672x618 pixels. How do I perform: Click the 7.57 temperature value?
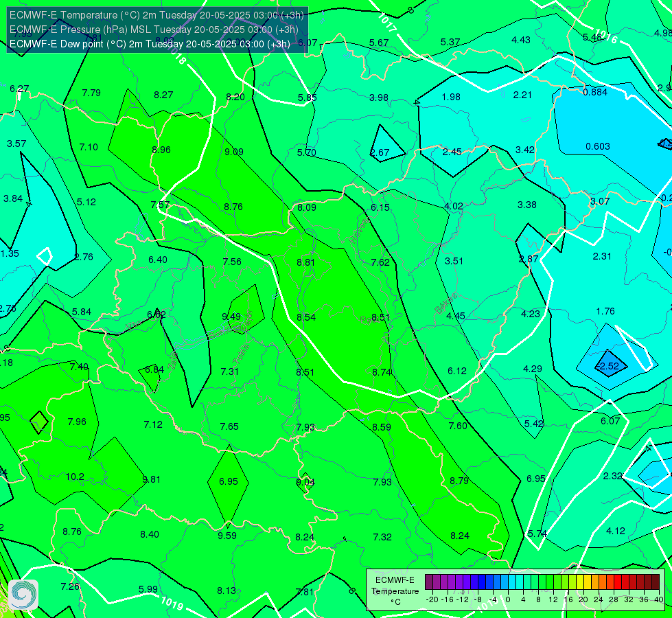(x=161, y=205)
